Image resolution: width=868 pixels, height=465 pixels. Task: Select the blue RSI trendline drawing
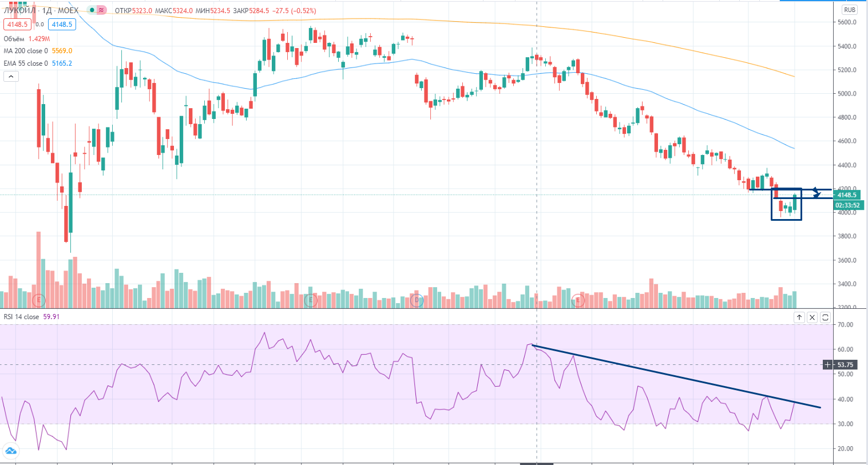tap(675, 376)
